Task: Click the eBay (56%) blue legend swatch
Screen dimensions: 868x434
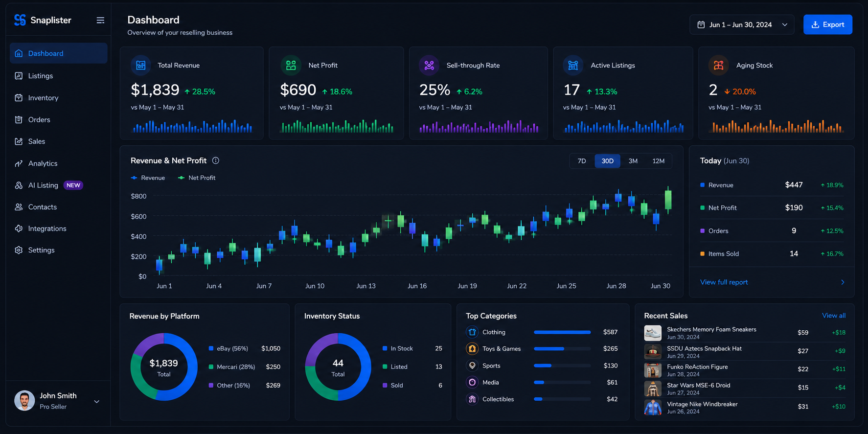Action: click(211, 349)
